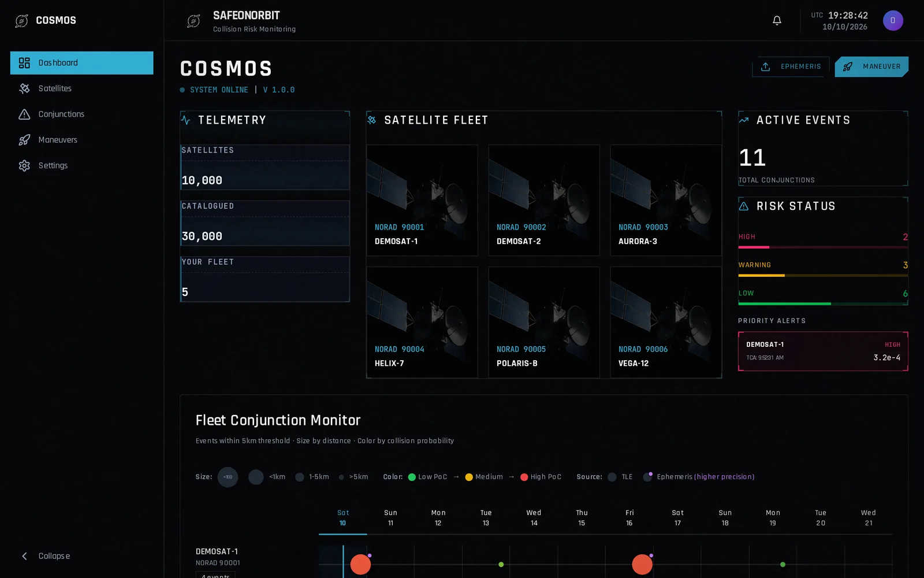Viewport: 924px width, 578px height.
Task: Select the Wed 21 timeline day
Action: point(869,518)
